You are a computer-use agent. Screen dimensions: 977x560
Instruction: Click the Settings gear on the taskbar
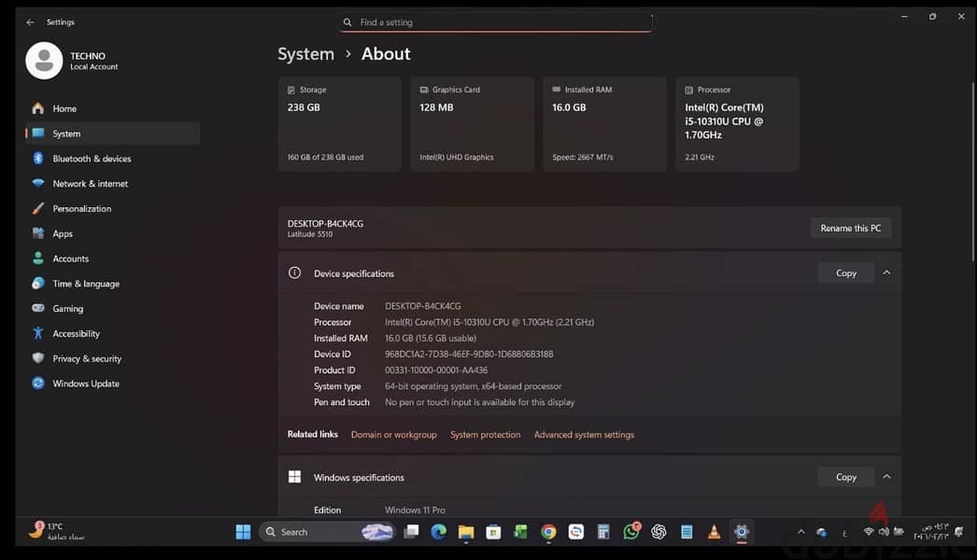point(742,532)
